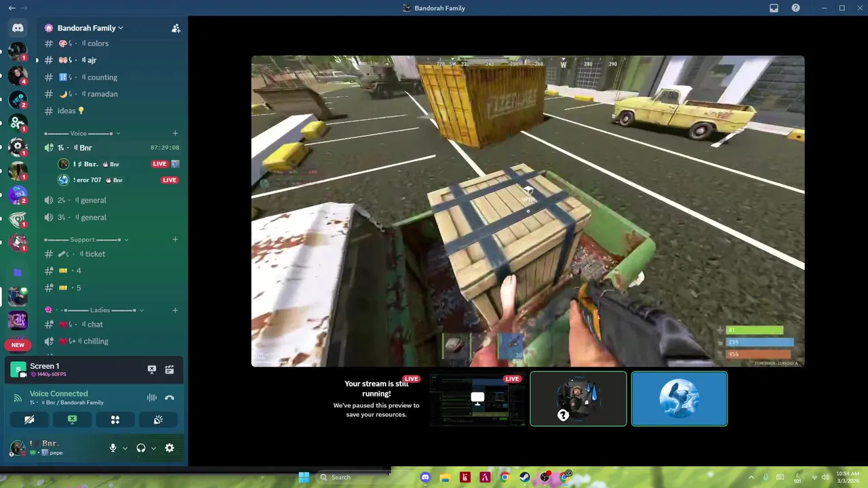Launch Google Chrome from the taskbar
The height and width of the screenshot is (488, 868).
coord(505,477)
